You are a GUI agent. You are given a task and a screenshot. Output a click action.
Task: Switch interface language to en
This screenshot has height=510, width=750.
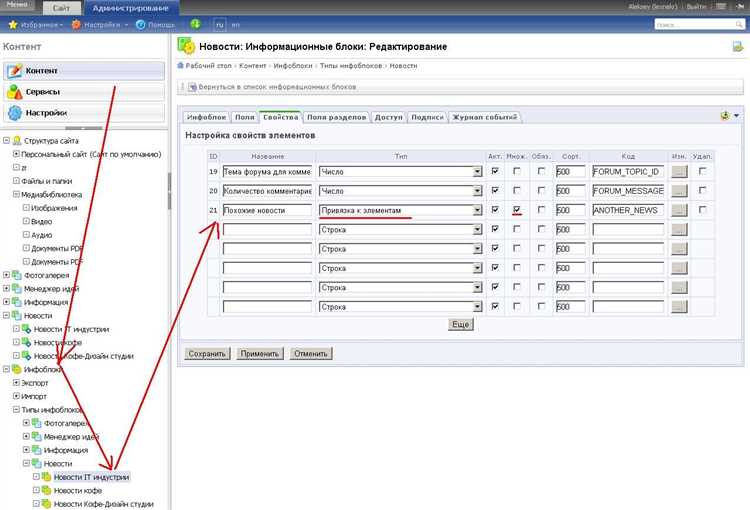click(235, 24)
